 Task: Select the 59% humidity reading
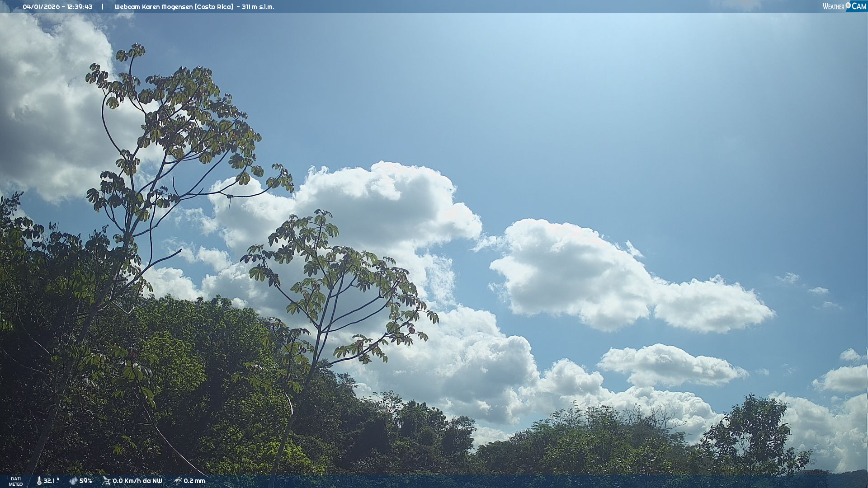[86, 481]
